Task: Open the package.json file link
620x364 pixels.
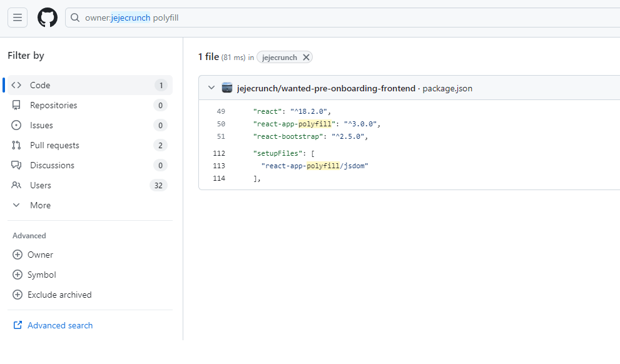Action: coord(447,88)
